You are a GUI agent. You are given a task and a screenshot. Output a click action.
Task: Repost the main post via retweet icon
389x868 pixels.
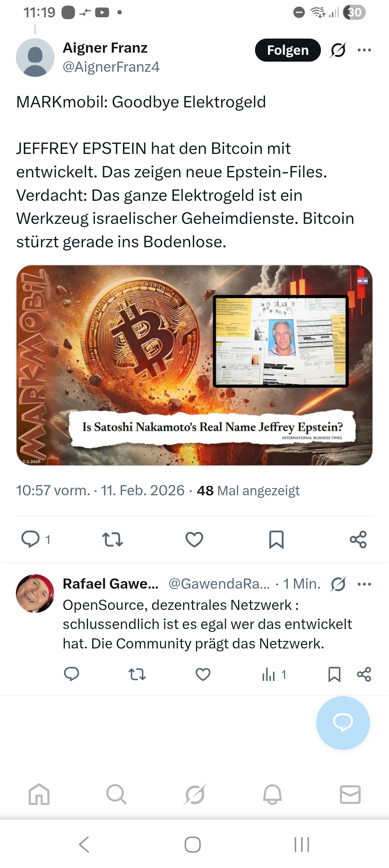(113, 539)
